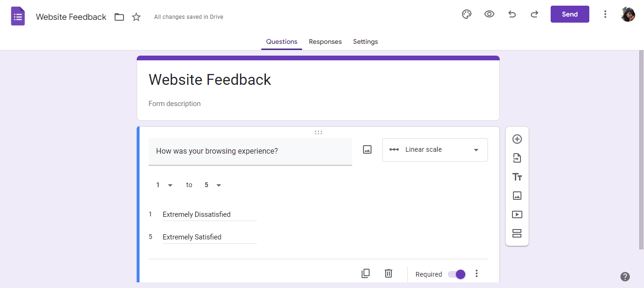The width and height of the screenshot is (644, 288).
Task: Import questions from another form
Action: click(x=517, y=158)
